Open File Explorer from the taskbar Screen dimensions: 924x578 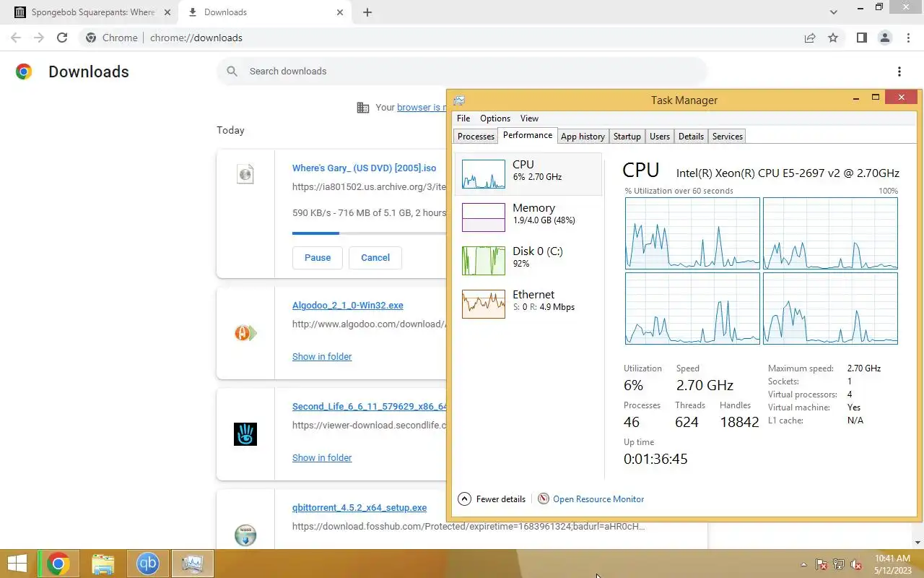[103, 564]
